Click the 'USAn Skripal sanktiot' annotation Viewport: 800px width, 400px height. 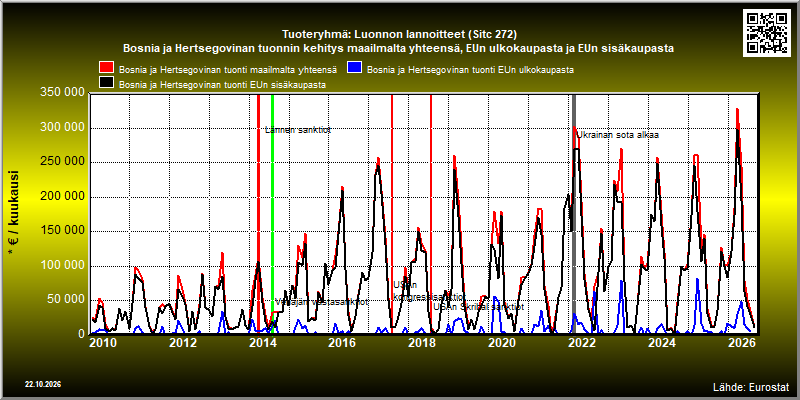[x=479, y=307]
